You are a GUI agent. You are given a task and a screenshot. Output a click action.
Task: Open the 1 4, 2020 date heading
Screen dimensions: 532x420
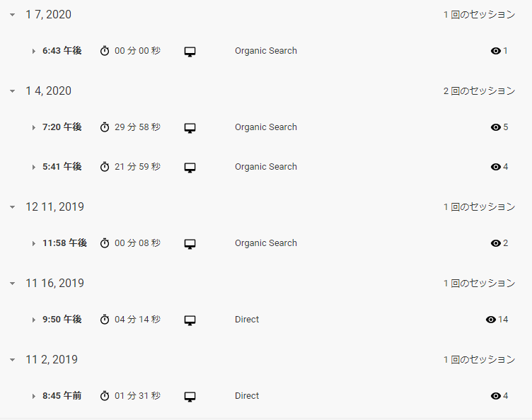point(49,91)
